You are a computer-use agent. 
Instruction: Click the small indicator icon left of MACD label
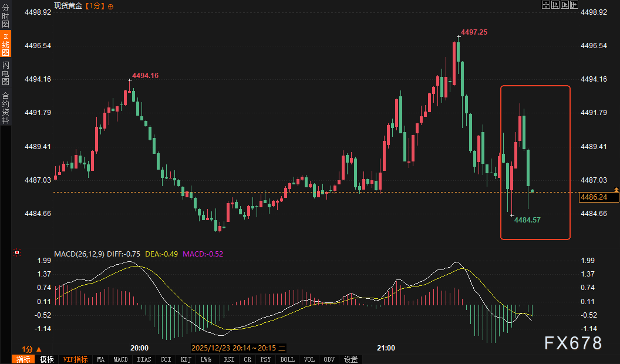(x=17, y=253)
